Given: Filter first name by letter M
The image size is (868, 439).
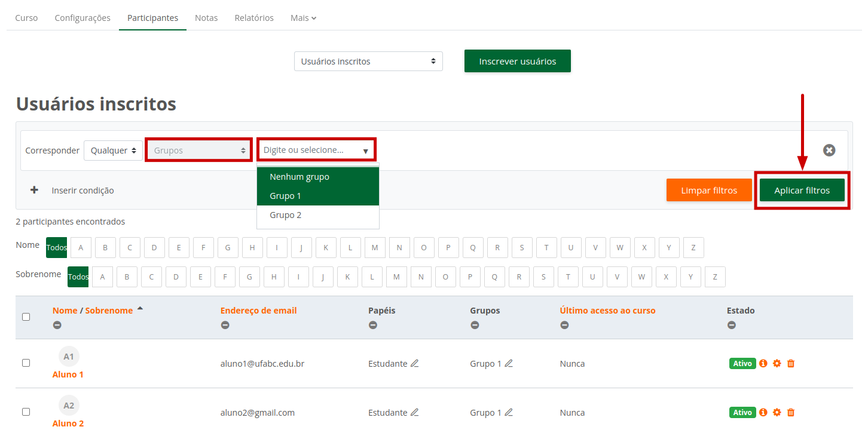Looking at the screenshot, I should click(375, 247).
